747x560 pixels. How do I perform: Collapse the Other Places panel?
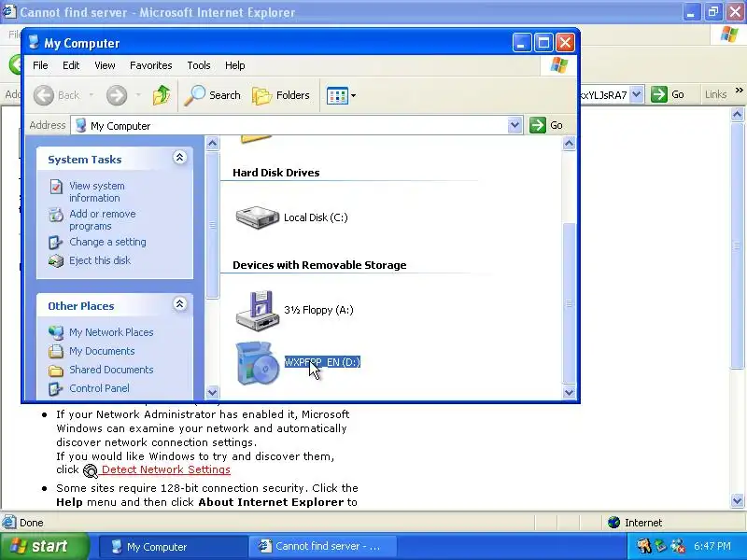point(179,304)
